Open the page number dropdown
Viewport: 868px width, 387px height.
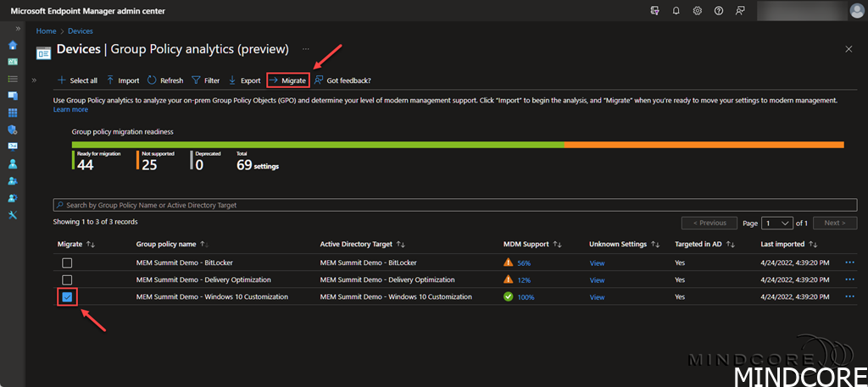click(x=776, y=223)
